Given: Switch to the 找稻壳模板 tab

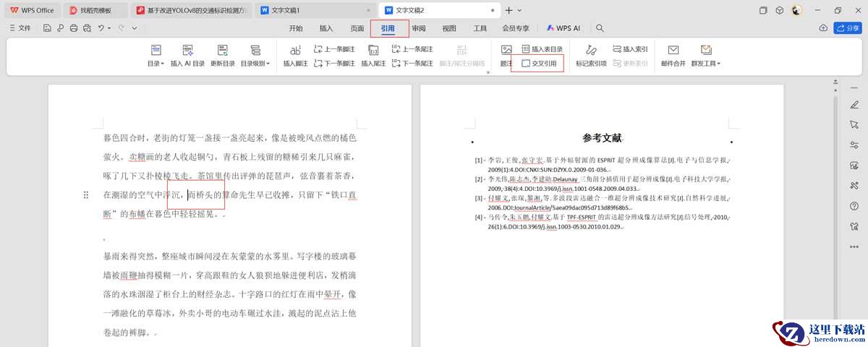Looking at the screenshot, I should (x=96, y=10).
